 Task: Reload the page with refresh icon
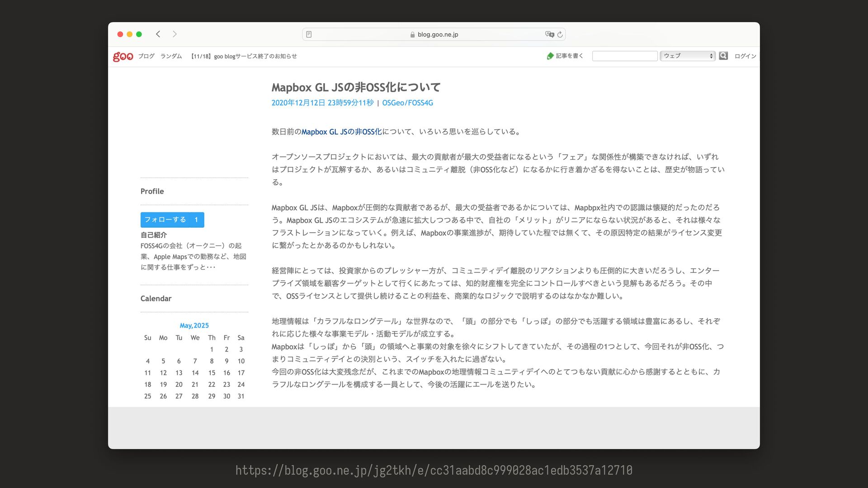point(560,34)
